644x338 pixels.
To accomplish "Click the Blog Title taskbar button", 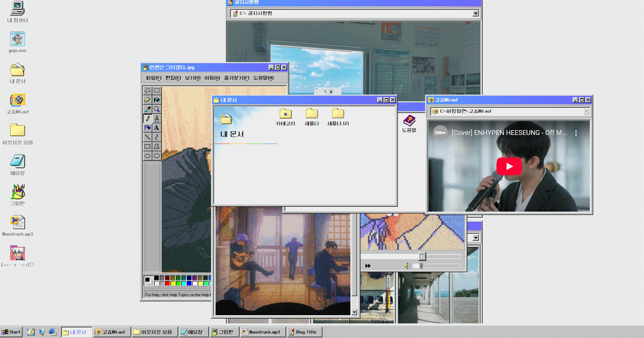I will [x=304, y=332].
